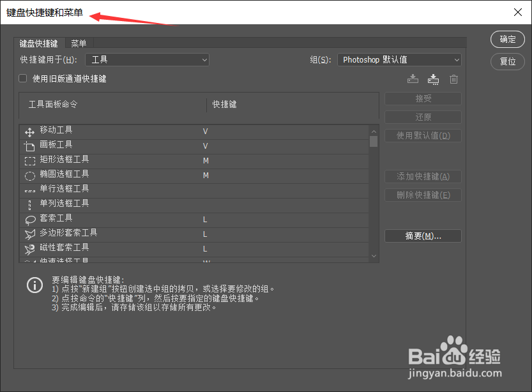Select the 移动工具 row text
The height and width of the screenshot is (392, 532).
(56, 130)
